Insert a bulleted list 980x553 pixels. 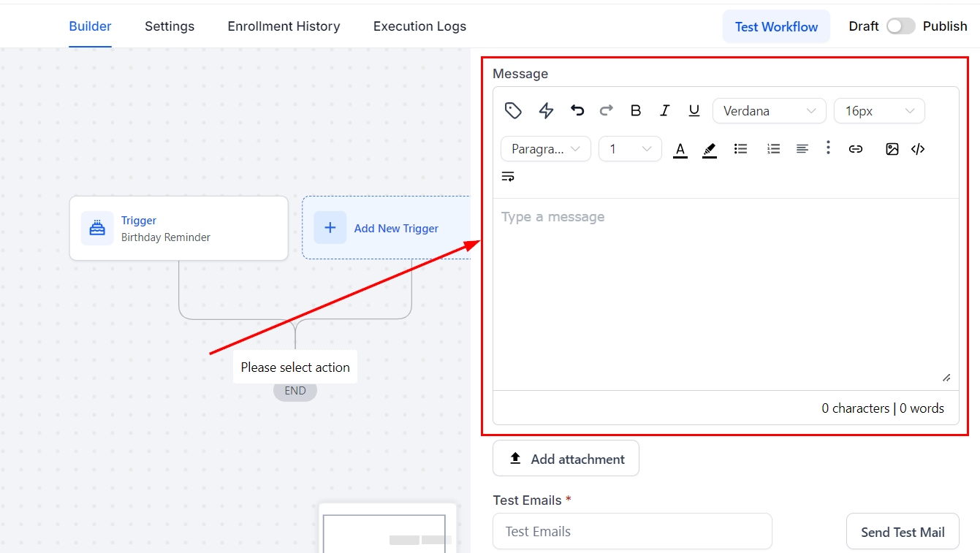[x=740, y=149]
